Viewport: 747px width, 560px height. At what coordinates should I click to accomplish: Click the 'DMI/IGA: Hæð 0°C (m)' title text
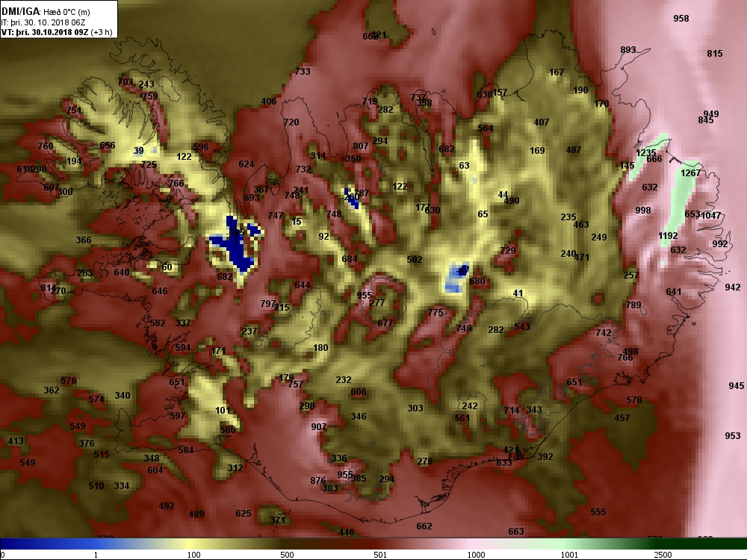(46, 11)
